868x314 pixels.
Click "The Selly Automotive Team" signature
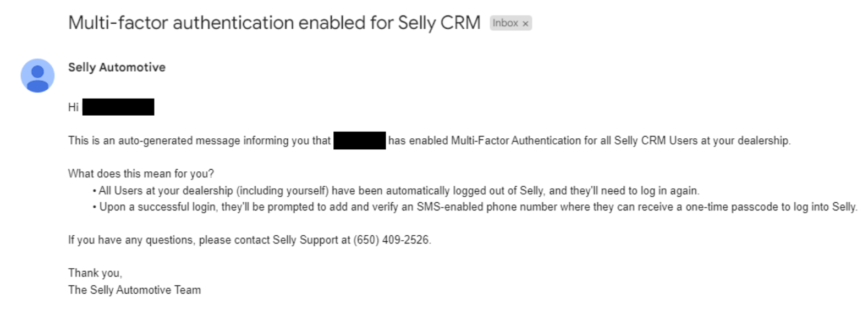[x=134, y=290]
